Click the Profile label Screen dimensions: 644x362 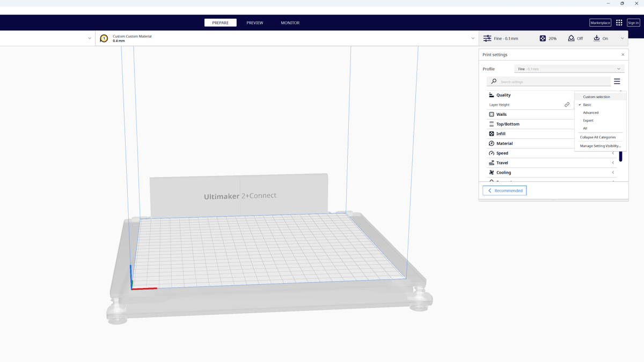click(x=488, y=69)
